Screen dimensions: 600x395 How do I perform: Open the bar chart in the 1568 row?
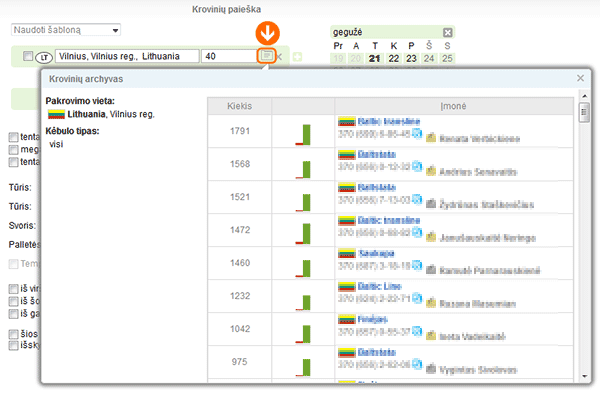(303, 169)
